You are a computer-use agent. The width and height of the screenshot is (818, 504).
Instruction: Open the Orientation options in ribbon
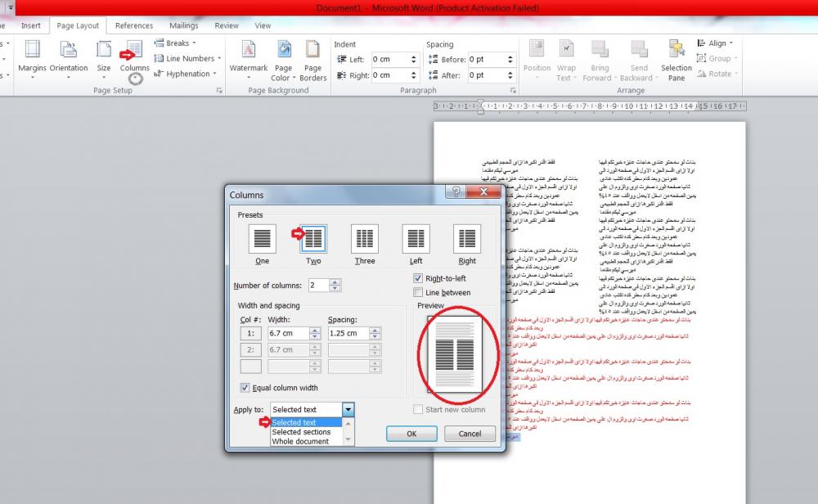(x=69, y=57)
